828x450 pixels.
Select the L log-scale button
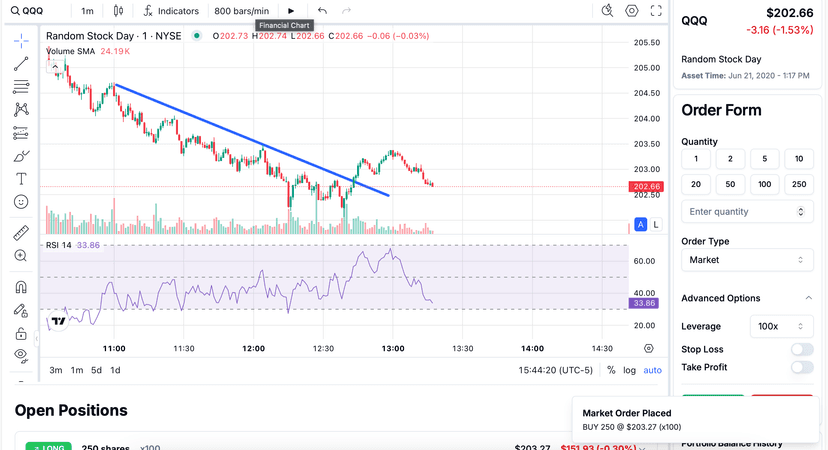tap(656, 224)
